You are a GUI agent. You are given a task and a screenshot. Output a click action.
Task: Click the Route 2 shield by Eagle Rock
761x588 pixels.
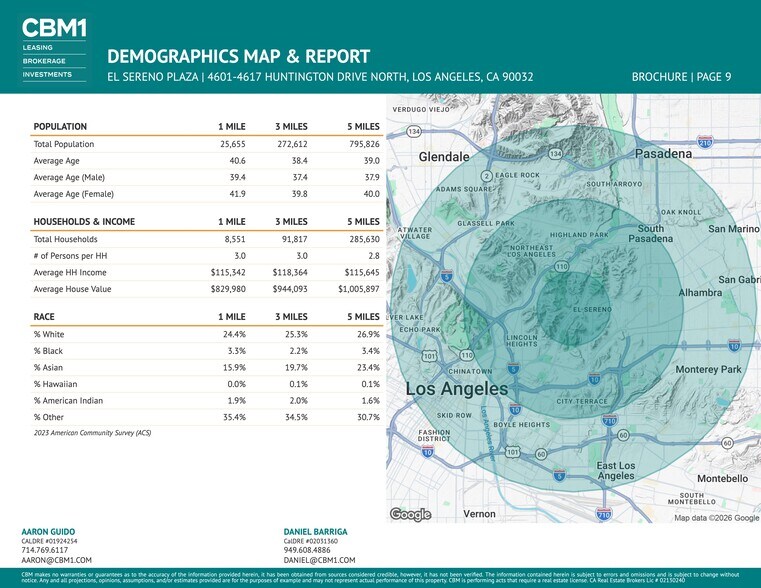point(486,176)
